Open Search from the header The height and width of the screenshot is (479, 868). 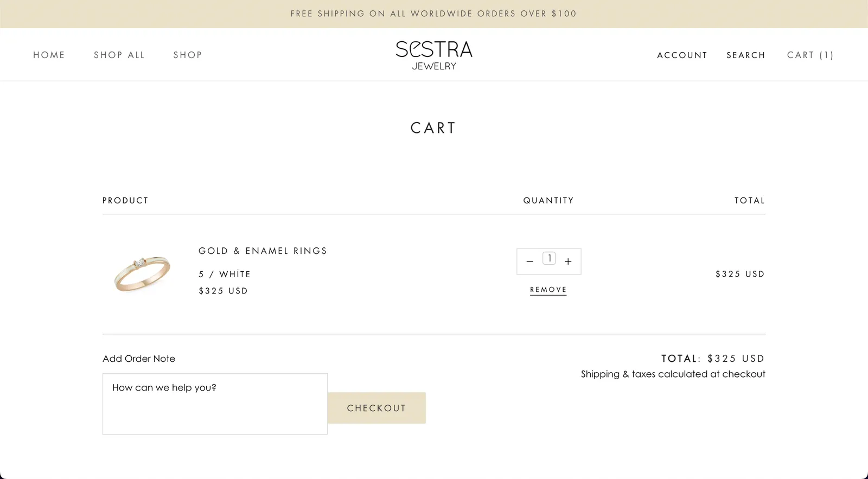click(x=746, y=55)
